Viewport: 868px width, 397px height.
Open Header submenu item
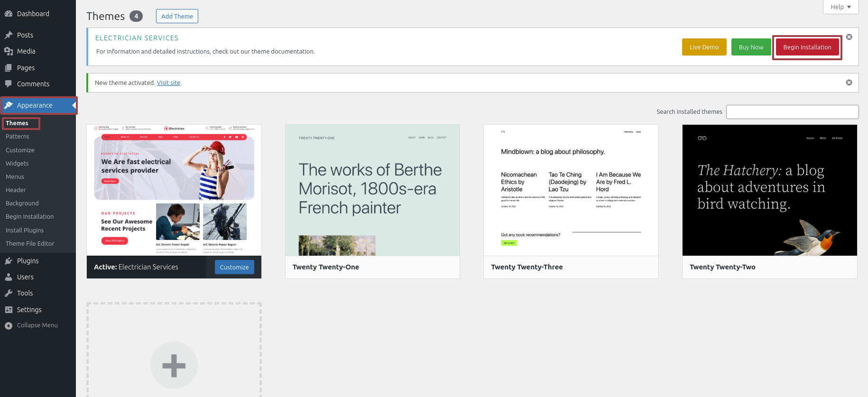[x=16, y=190]
